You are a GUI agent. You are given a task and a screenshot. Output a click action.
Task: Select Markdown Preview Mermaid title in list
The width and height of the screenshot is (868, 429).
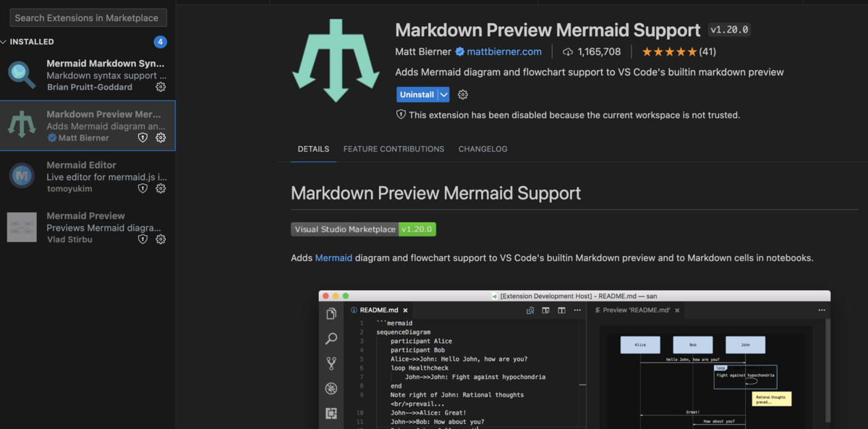pyautogui.click(x=104, y=114)
